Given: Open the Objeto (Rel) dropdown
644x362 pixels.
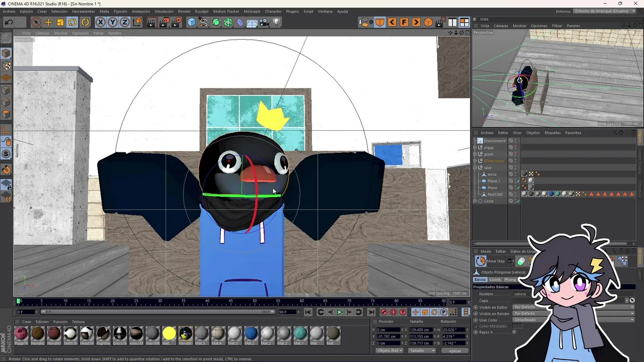Looking at the screenshot, I should (x=390, y=351).
